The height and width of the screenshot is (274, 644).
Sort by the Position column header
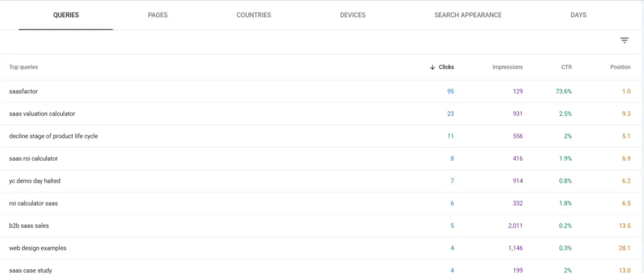coord(620,67)
